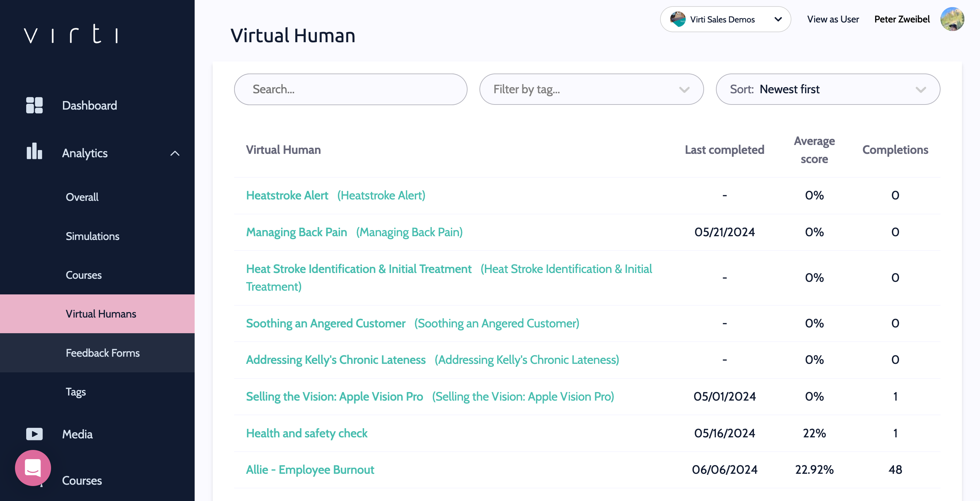Go to the Simulations analytics page
Image resolution: width=980 pixels, height=501 pixels.
pyautogui.click(x=93, y=236)
